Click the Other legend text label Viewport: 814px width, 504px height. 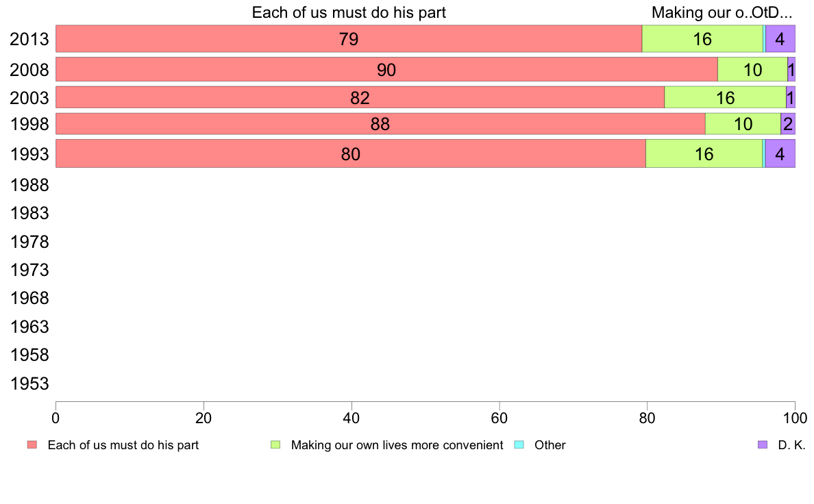click(550, 445)
